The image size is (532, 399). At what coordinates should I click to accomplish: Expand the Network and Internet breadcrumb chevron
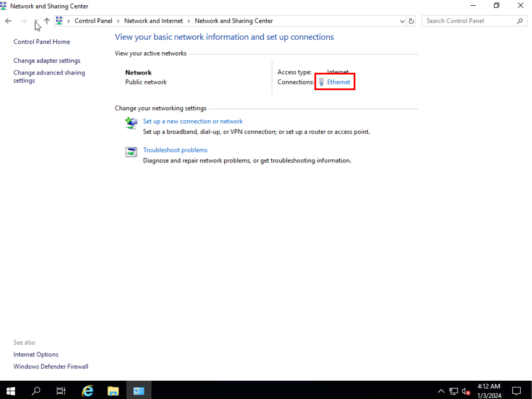189,21
